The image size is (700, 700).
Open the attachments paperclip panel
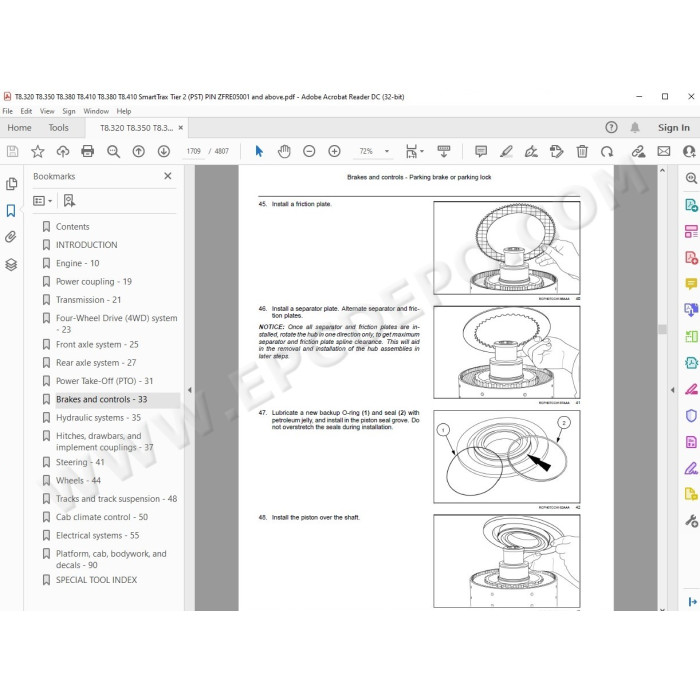pyautogui.click(x=11, y=237)
